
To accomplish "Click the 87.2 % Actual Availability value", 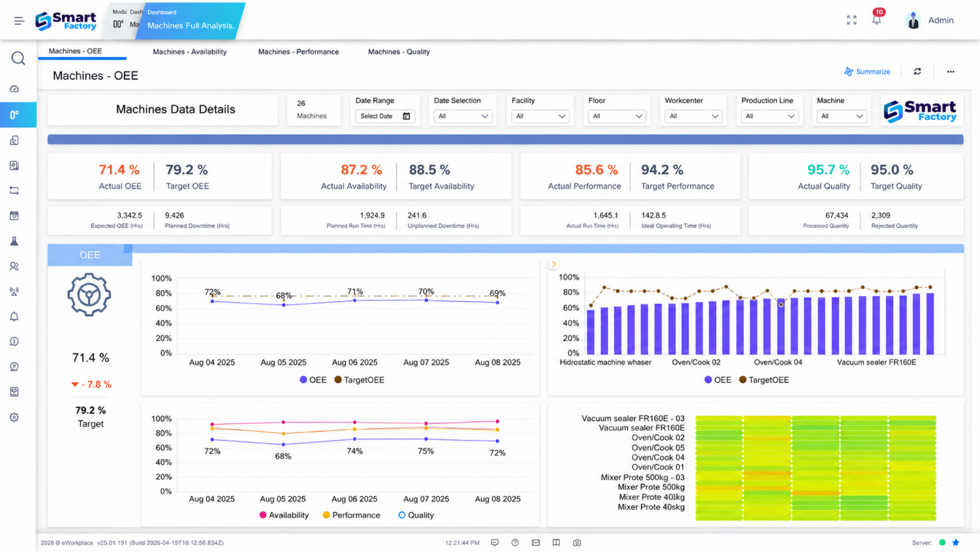I will 361,170.
